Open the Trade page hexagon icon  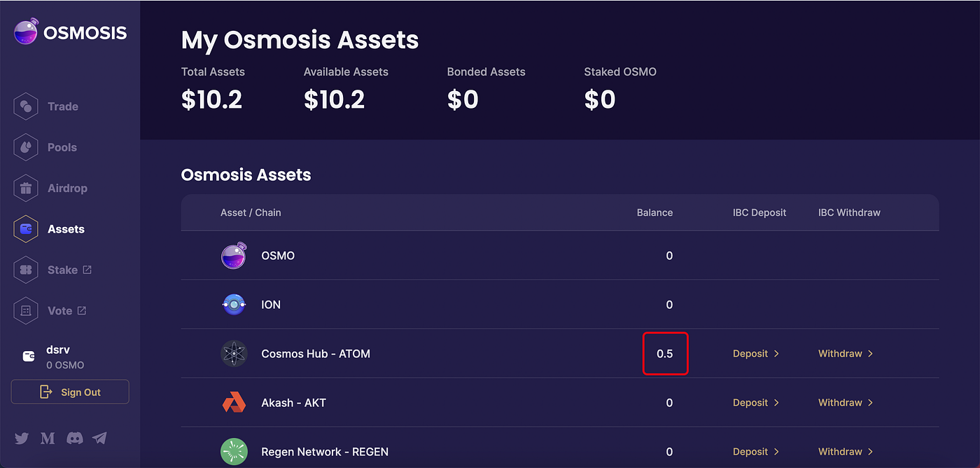pos(26,106)
